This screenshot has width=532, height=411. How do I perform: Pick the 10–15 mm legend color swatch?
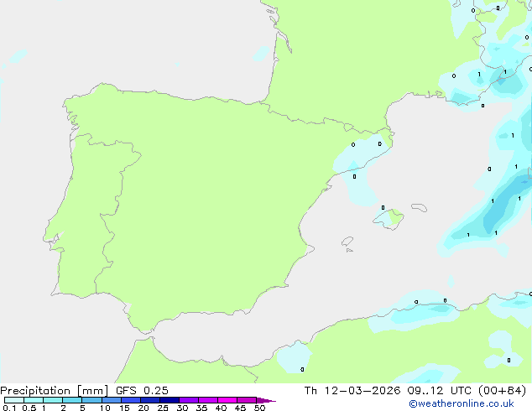(x=112, y=400)
